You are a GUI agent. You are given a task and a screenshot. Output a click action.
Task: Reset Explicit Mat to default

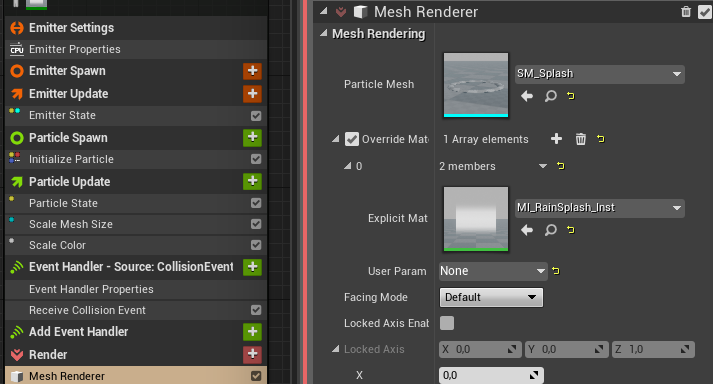[571, 230]
